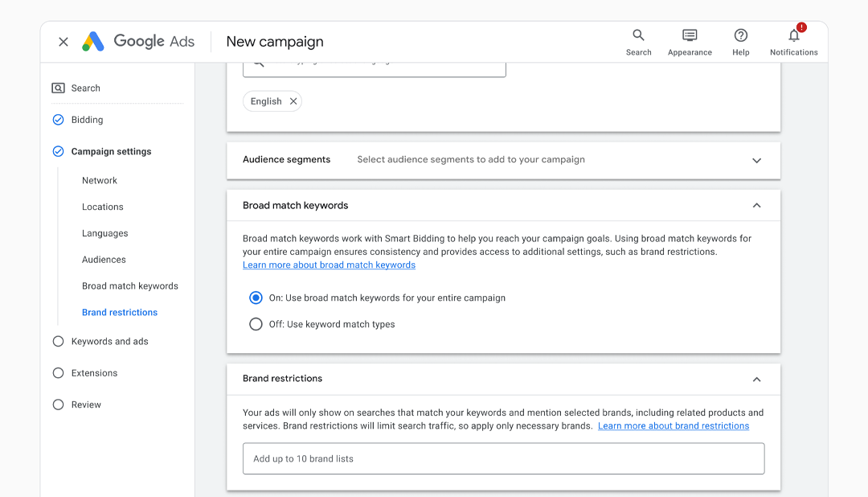Select Off: Use keyword match types
This screenshot has width=868, height=497.
tap(256, 324)
